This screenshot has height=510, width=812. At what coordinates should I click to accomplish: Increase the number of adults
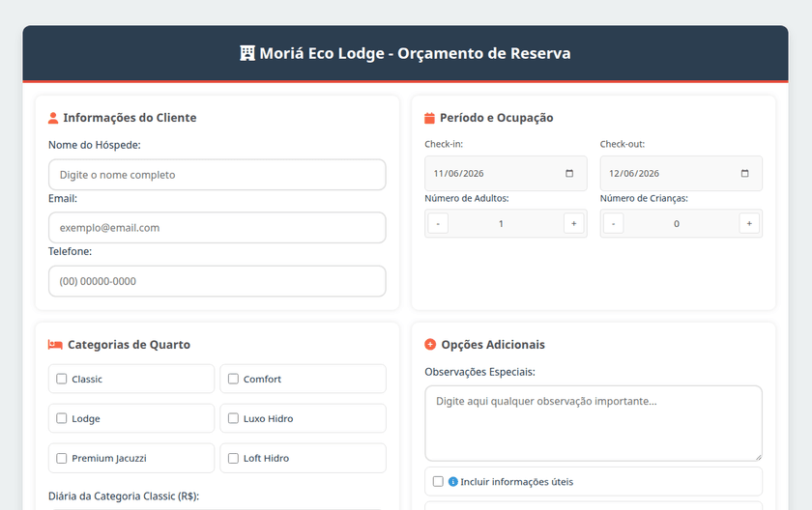[x=574, y=223]
